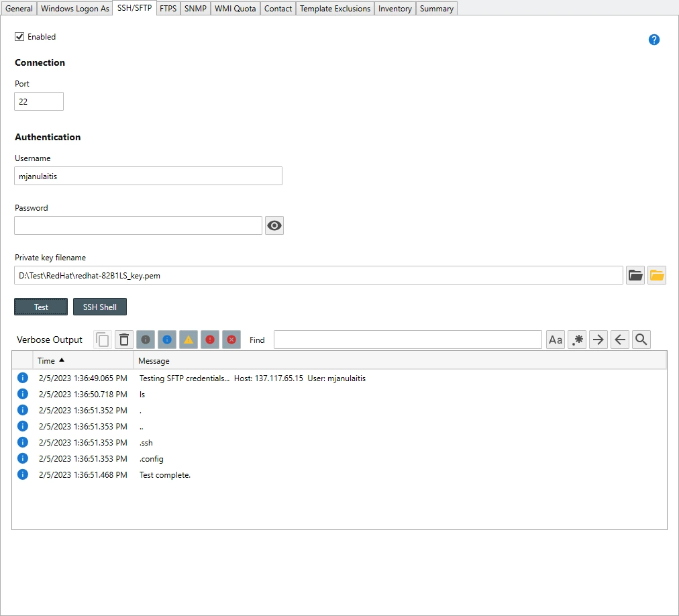Screen dimensions: 679x616
Task: Click the yellow folder icon
Action: click(657, 275)
